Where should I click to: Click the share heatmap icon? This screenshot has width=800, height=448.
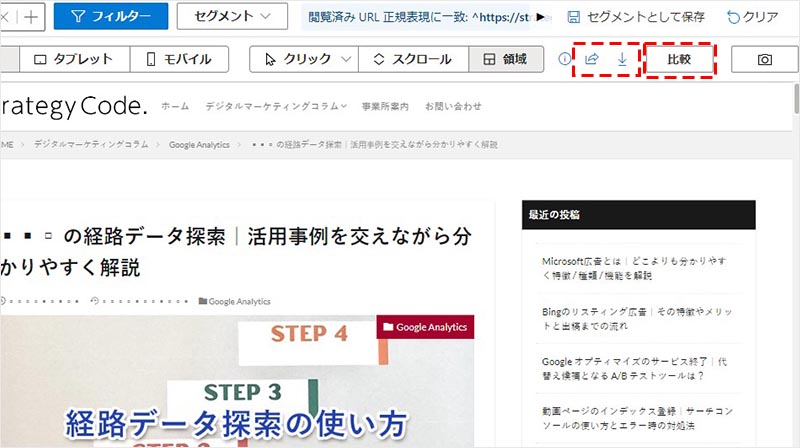[591, 60]
